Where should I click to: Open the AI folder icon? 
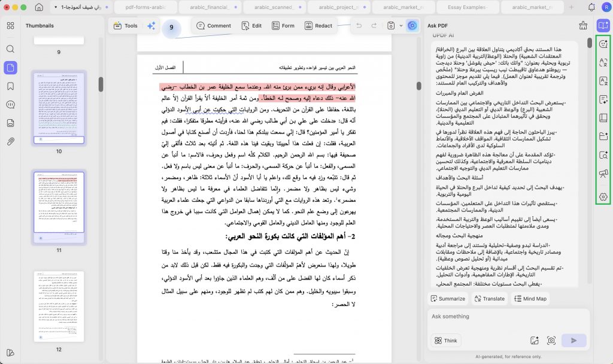pyautogui.click(x=603, y=136)
